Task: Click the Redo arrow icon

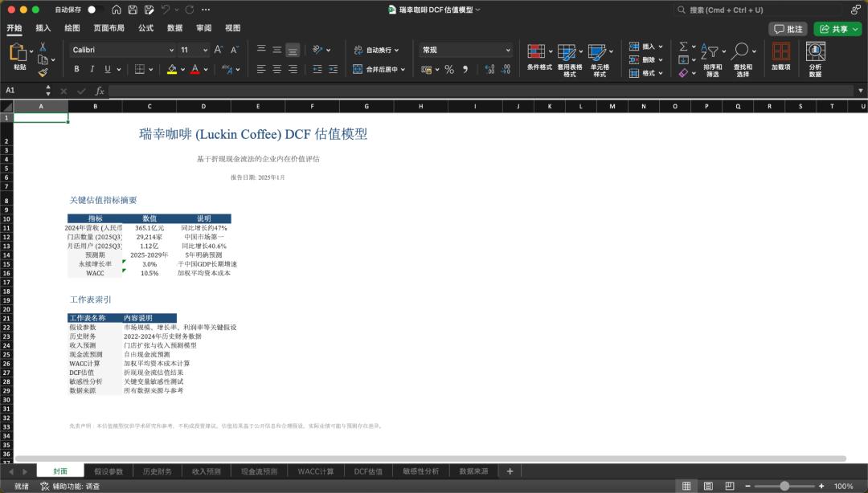Action: [x=190, y=10]
